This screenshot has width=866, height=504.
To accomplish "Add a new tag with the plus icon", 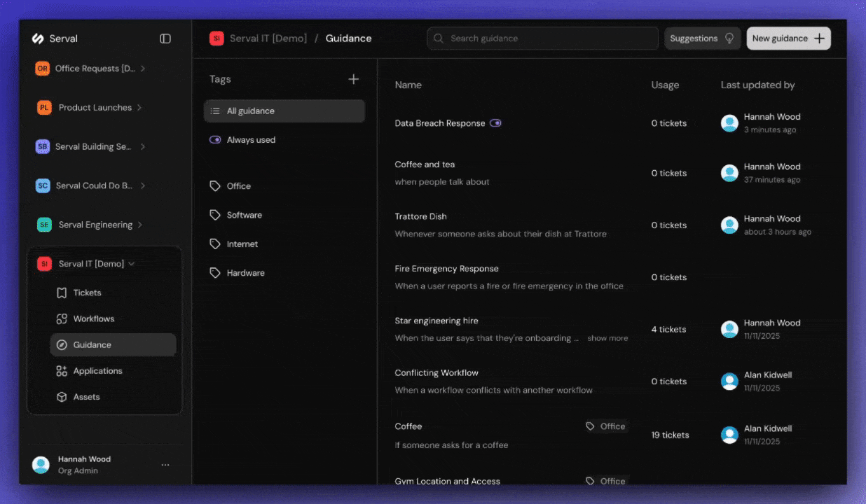I will pyautogui.click(x=354, y=79).
